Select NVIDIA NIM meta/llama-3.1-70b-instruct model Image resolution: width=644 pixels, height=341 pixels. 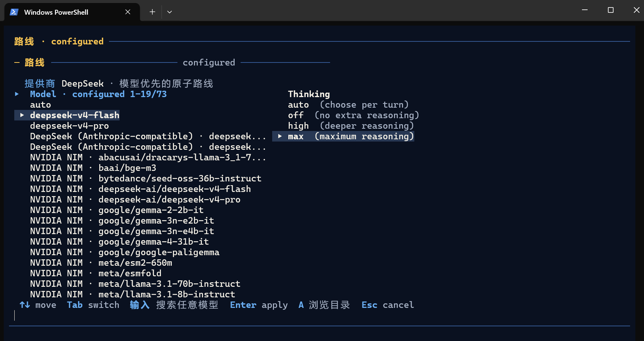click(x=135, y=284)
